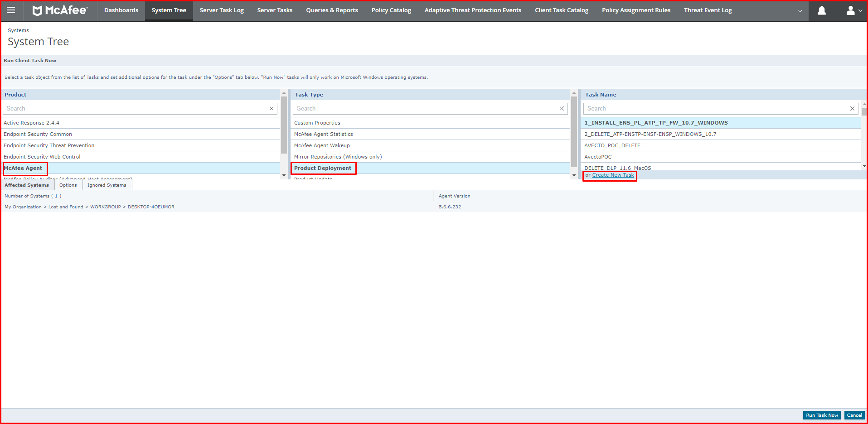Viewport: 868px width, 424px height.
Task: Select the AVECTO_POC_DELETE task
Action: (721, 145)
